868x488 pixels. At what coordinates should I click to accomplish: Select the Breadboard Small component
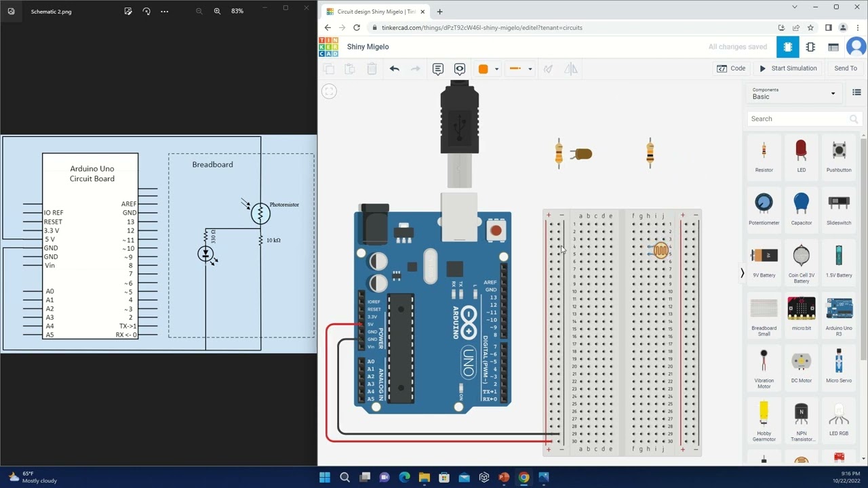(764, 316)
